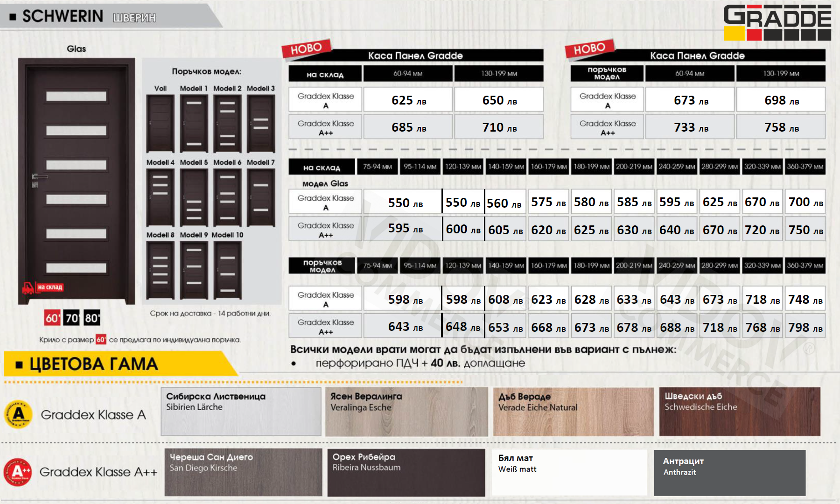Select the red 60' size badge under the door
The width and height of the screenshot is (840, 504).
(x=52, y=318)
